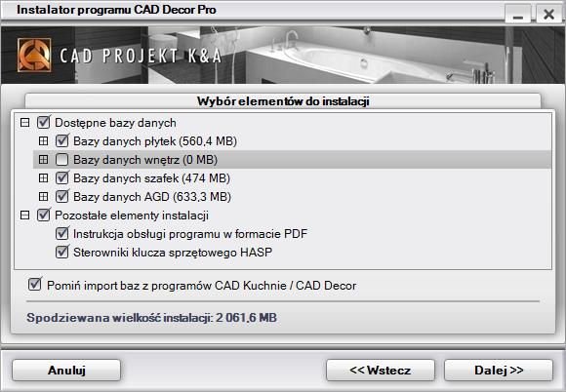
Task: Click Spodziewana wielkość instalacji: 2 061,6 MB text
Action: click(x=151, y=318)
